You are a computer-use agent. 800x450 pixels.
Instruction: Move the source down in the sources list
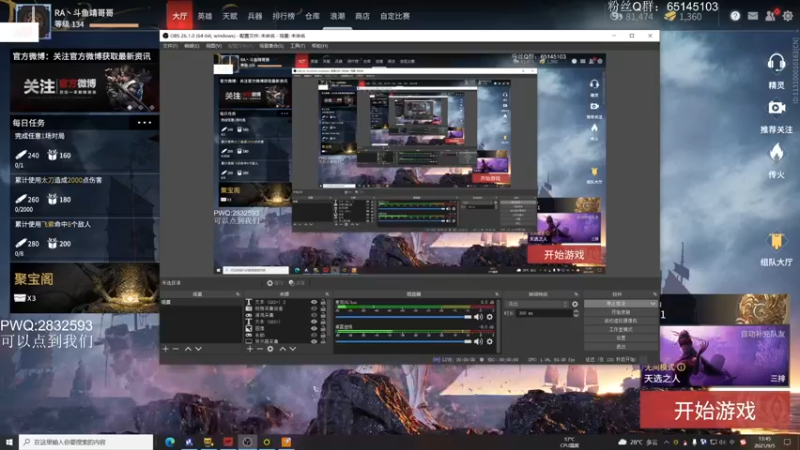pyautogui.click(x=293, y=349)
